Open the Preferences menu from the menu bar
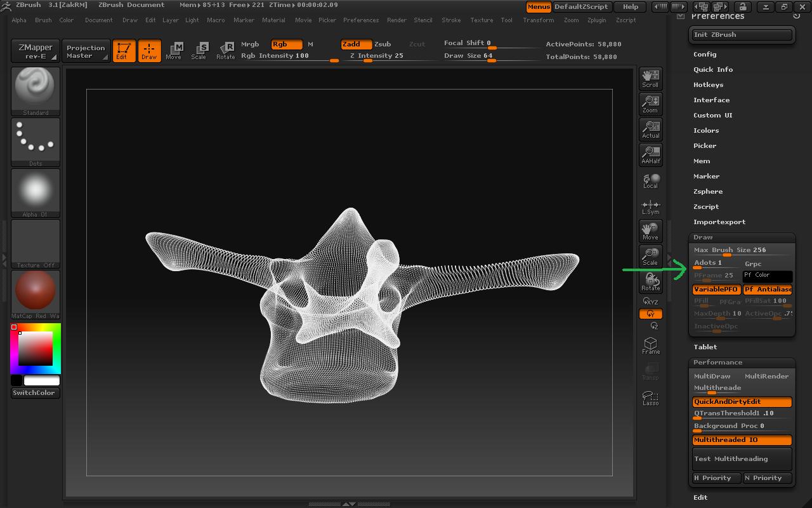This screenshot has width=812, height=508. pyautogui.click(x=361, y=20)
